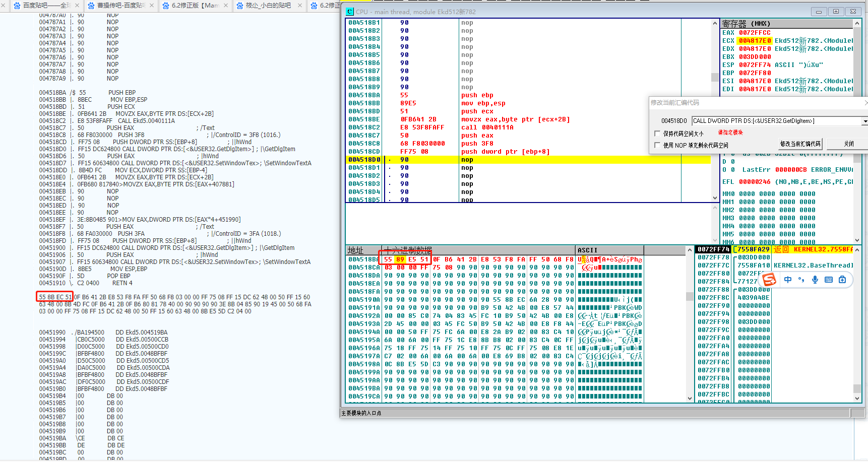Click the 关闭 button in assemble dialog
This screenshot has height=462, width=868.
[849, 144]
